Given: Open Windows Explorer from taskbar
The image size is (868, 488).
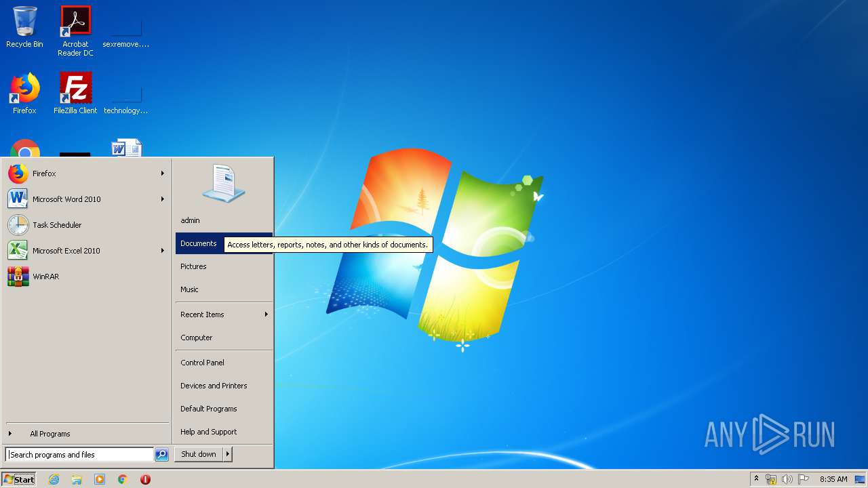Looking at the screenshot, I should pos(77,479).
